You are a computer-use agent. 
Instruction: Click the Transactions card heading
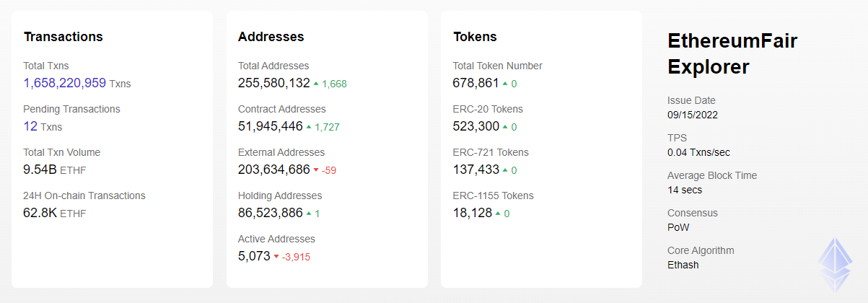pos(63,36)
